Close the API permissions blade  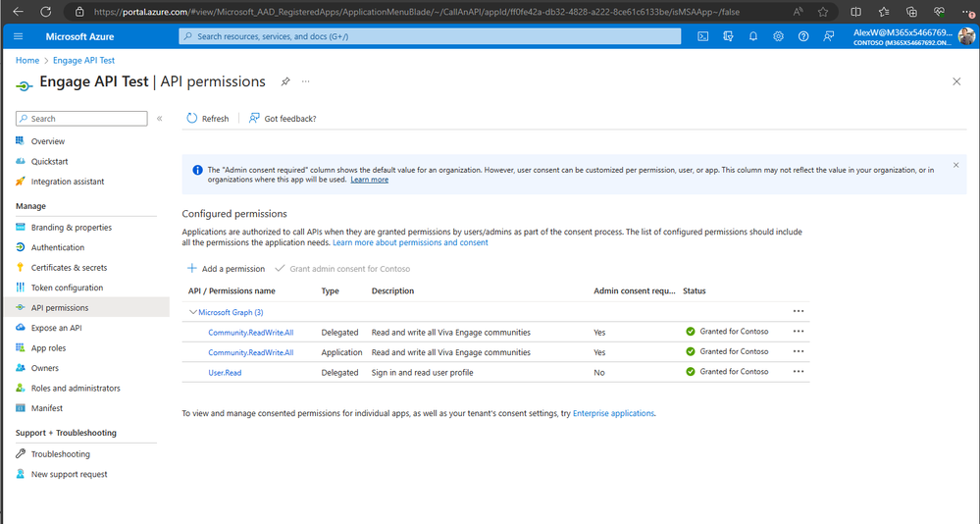(956, 81)
